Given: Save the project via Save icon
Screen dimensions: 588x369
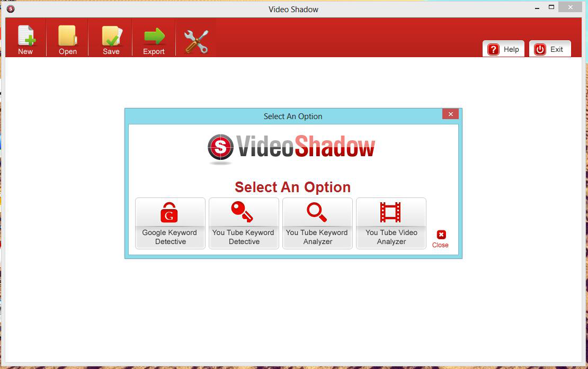Looking at the screenshot, I should 111,39.
